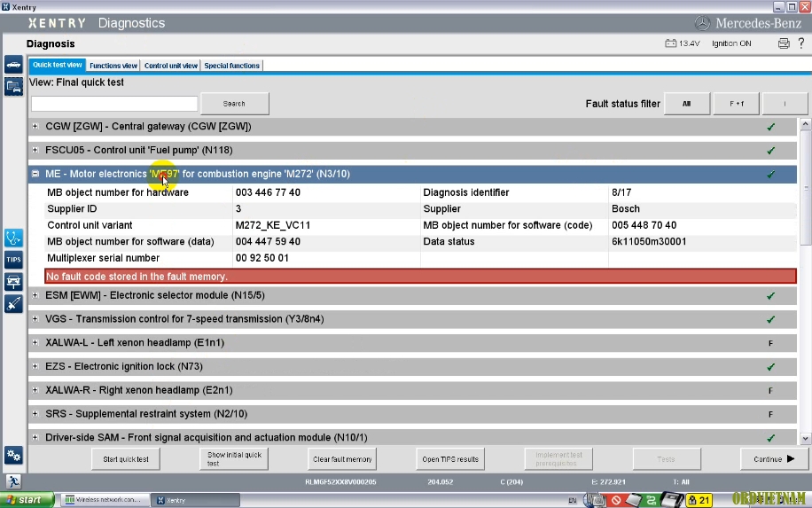Click the red prohibited tray icon
Image resolution: width=812 pixels, height=508 pixels.
[616, 500]
